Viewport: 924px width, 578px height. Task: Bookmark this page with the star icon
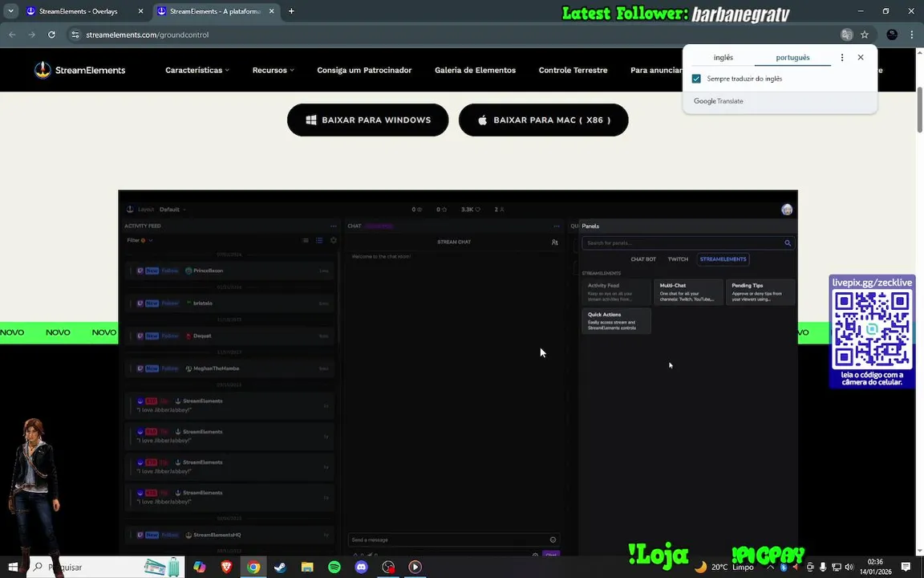coord(865,35)
